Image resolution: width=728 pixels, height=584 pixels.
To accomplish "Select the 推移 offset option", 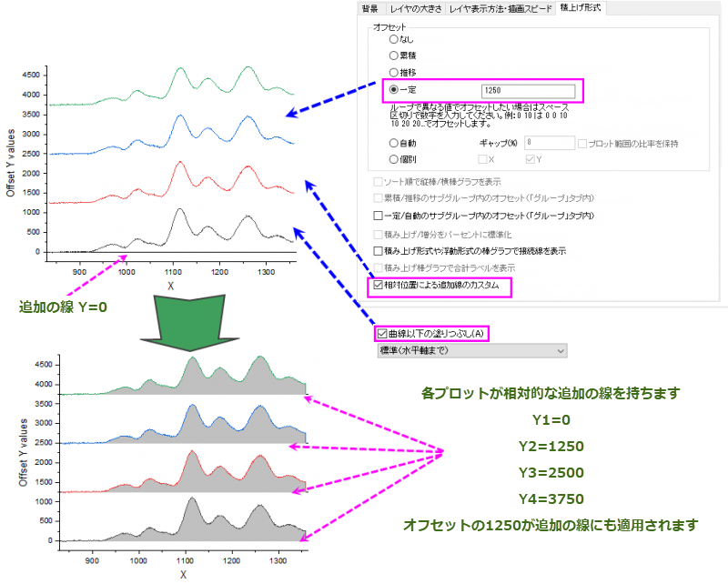I will point(393,73).
